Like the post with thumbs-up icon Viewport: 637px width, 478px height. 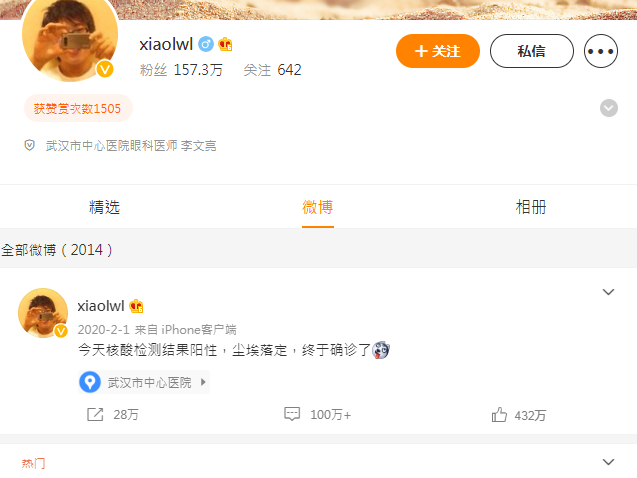click(499, 415)
